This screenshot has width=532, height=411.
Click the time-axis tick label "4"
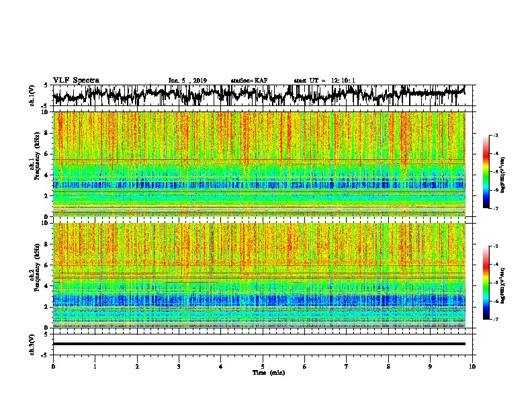click(221, 367)
